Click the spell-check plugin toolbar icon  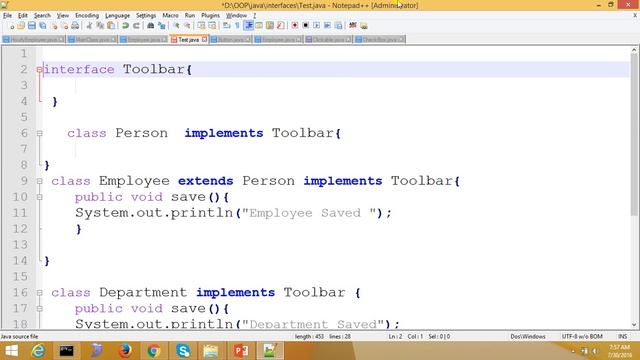pos(353,26)
